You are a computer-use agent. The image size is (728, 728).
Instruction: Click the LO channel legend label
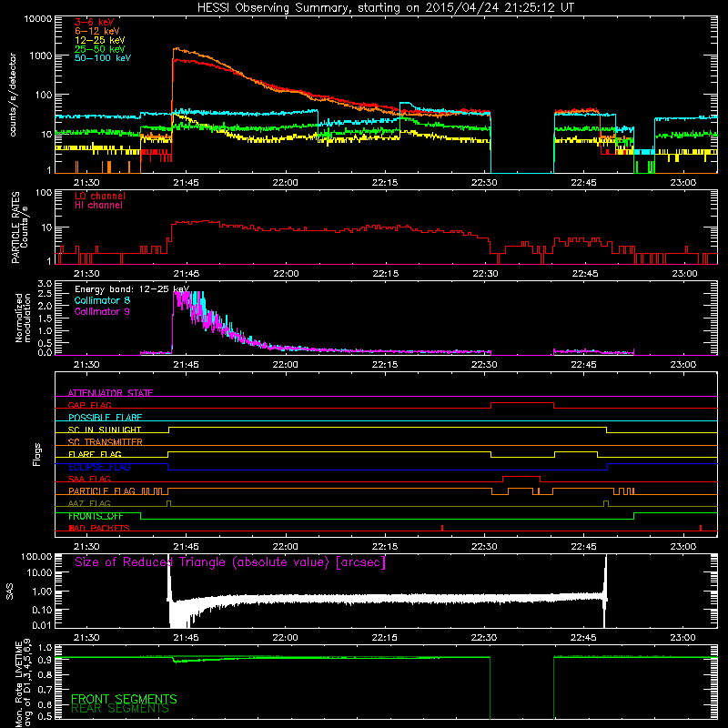coord(100,196)
